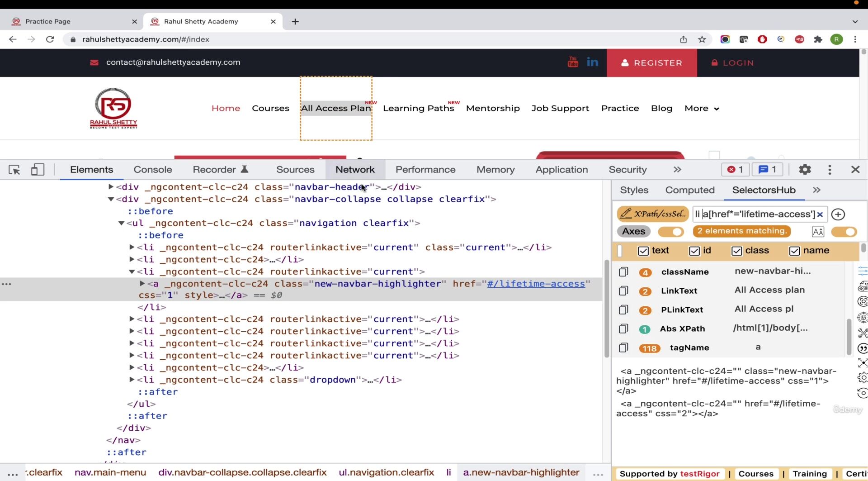Expand the navbar-header div node
The image size is (868, 481).
coord(111,186)
